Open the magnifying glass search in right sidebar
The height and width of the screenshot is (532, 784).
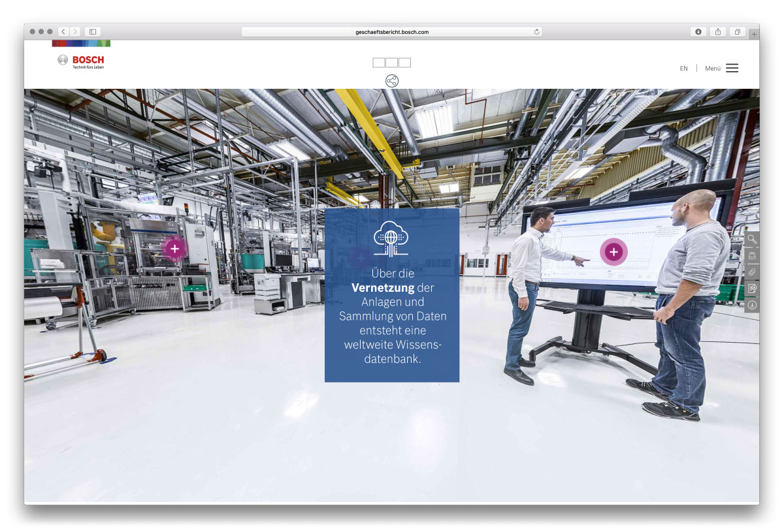click(752, 239)
